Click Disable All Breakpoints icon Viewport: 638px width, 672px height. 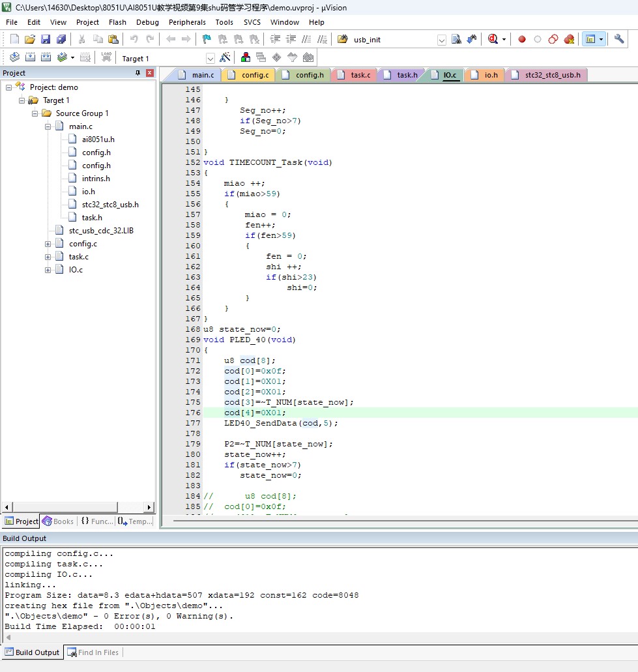click(x=553, y=39)
